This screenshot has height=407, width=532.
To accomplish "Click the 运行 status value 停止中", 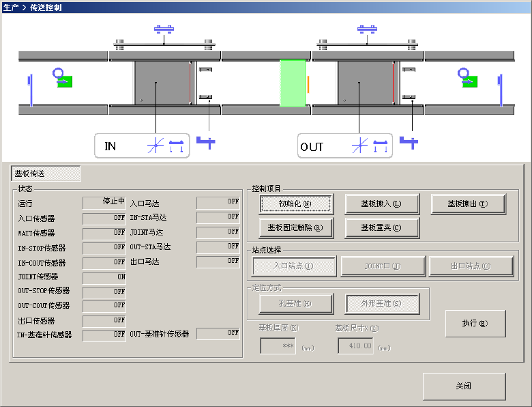I will 104,203.
